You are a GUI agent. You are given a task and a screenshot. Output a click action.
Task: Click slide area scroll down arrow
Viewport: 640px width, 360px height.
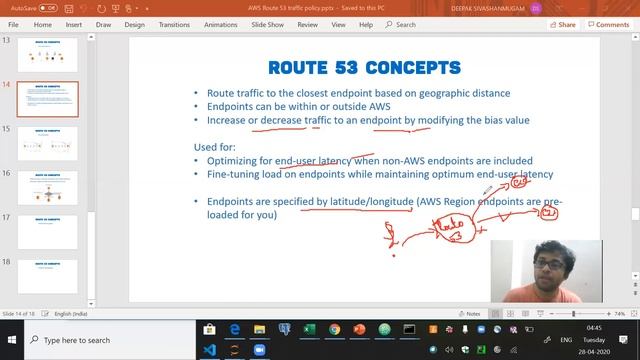click(635, 276)
